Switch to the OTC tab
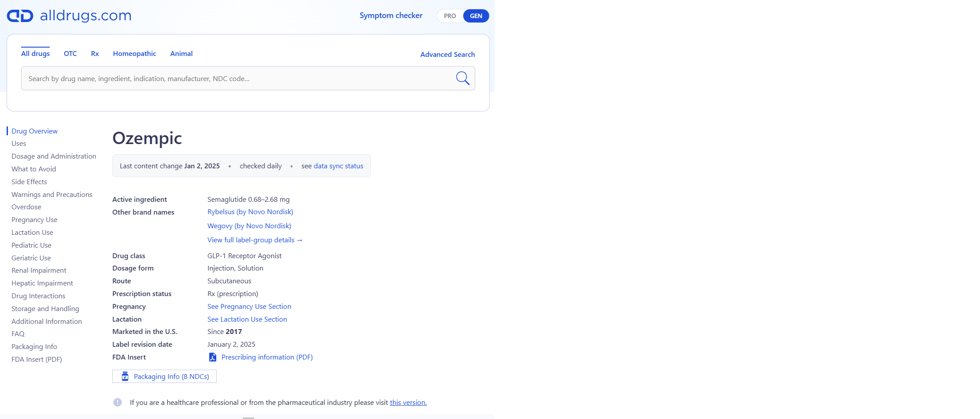The height and width of the screenshot is (419, 980). click(x=70, y=53)
